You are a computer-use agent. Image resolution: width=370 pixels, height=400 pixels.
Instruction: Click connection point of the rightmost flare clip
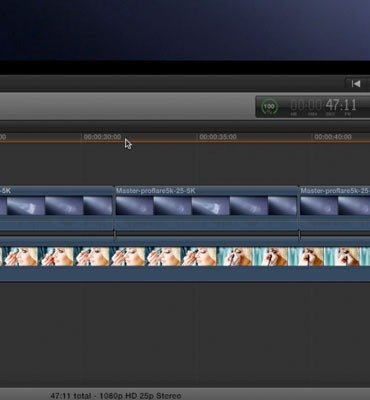299,235
